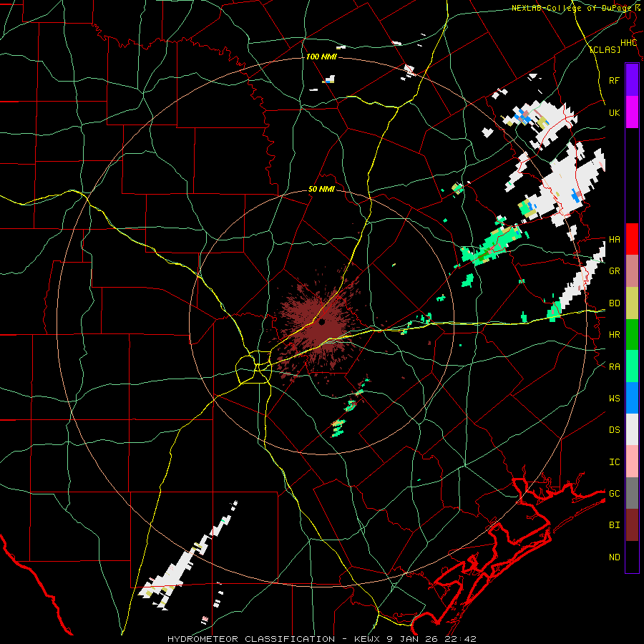Select the HR legend label text

(614, 335)
